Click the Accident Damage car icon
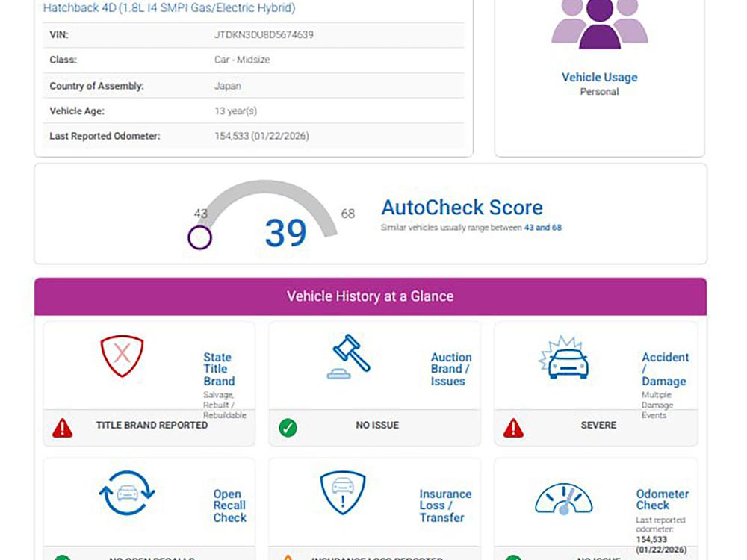This screenshot has height=560, width=747. click(x=564, y=358)
